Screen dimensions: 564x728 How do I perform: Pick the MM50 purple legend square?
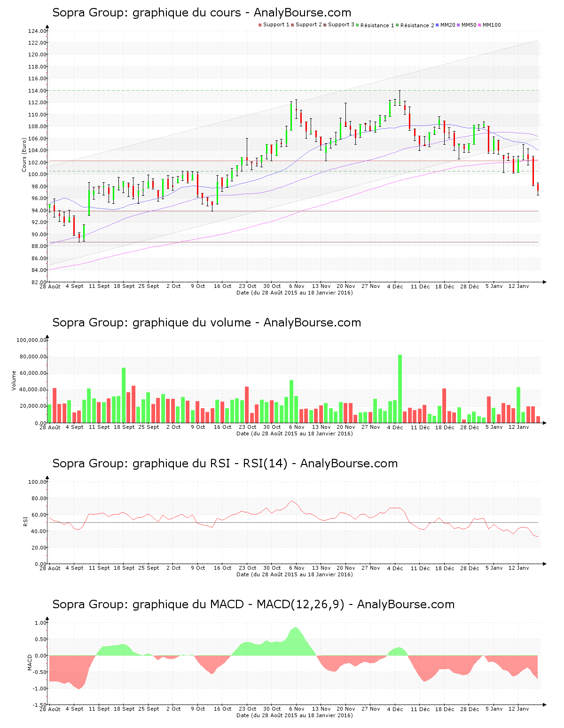[459, 25]
